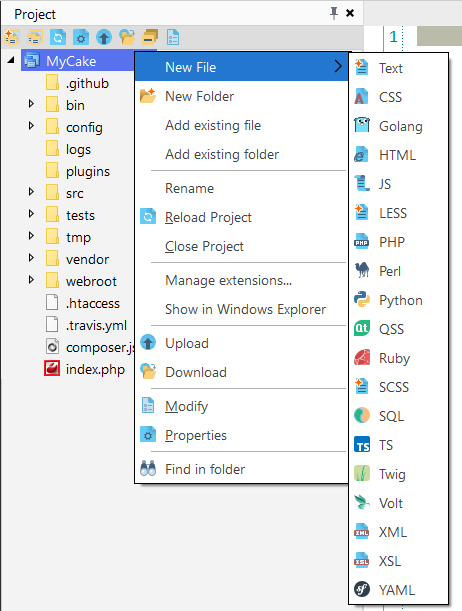
Task: Close the Project panel
Action: 350,13
